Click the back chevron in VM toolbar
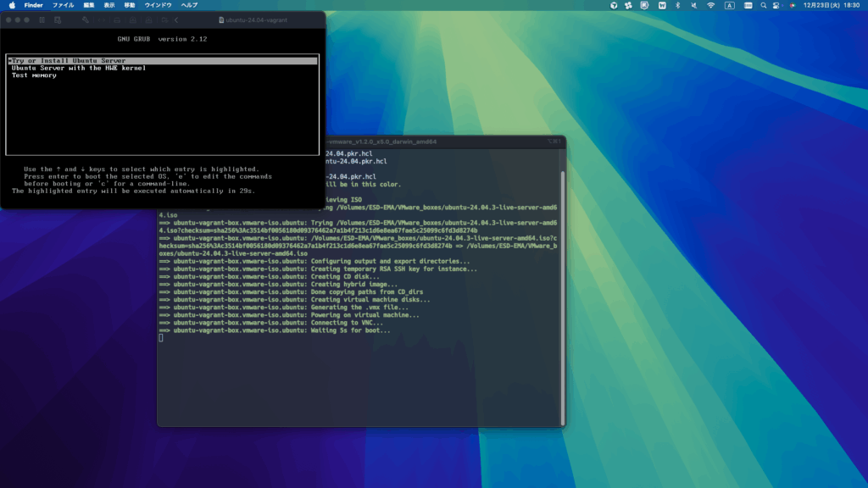This screenshot has width=868, height=488. point(175,19)
